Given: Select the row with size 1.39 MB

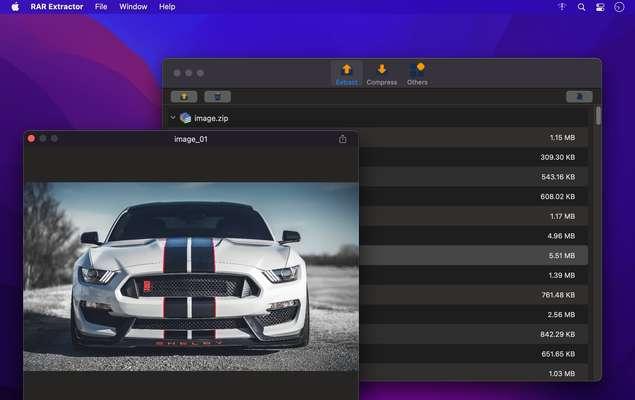Looking at the screenshot, I should point(473,275).
